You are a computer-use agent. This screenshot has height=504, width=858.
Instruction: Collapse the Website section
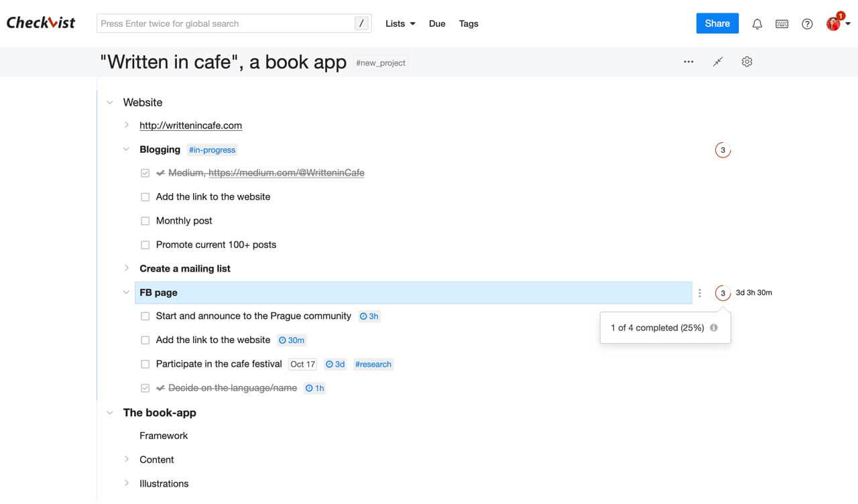click(110, 103)
